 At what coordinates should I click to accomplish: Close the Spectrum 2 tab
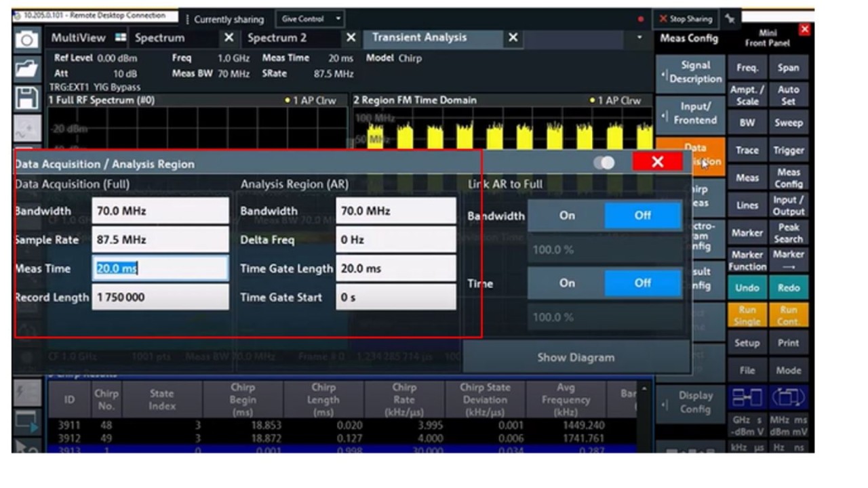(351, 38)
